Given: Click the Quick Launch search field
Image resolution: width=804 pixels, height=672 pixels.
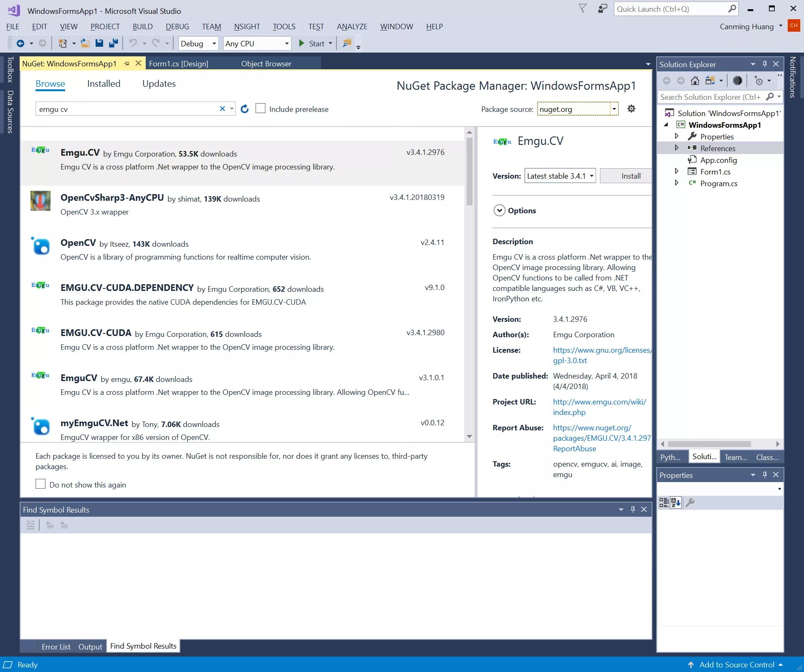Looking at the screenshot, I should pyautogui.click(x=671, y=9).
